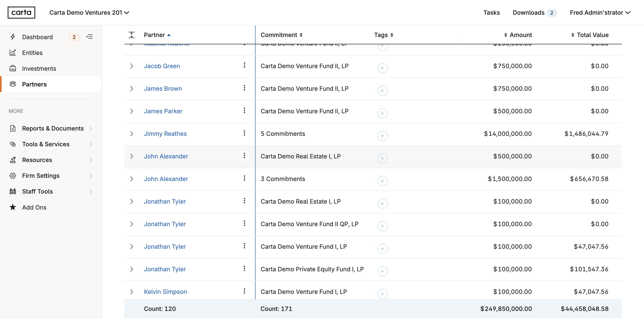
Task: Expand John Alexander 3 Commitments row
Action: coord(131,179)
